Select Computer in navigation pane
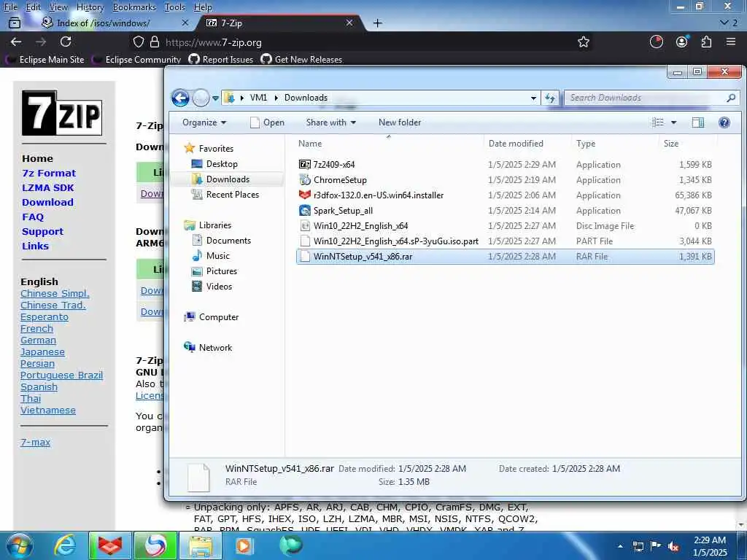The width and height of the screenshot is (747, 560). 218,316
